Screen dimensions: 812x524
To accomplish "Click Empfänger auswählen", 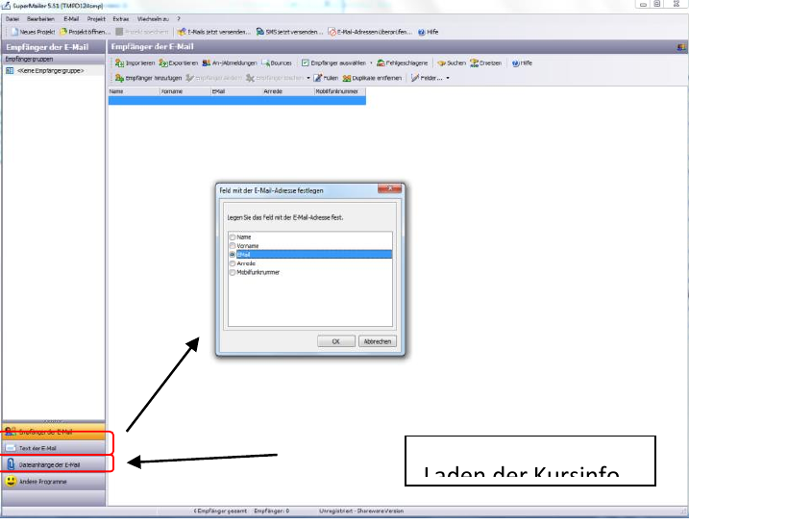I will 334,62.
